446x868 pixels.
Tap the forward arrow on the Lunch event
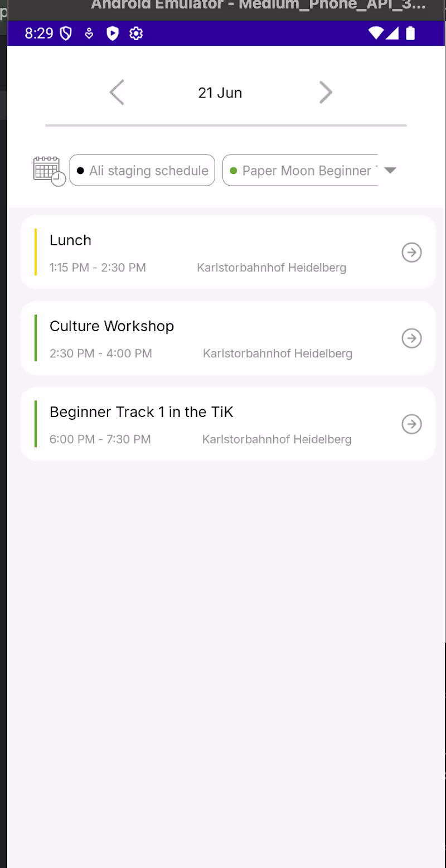[411, 252]
